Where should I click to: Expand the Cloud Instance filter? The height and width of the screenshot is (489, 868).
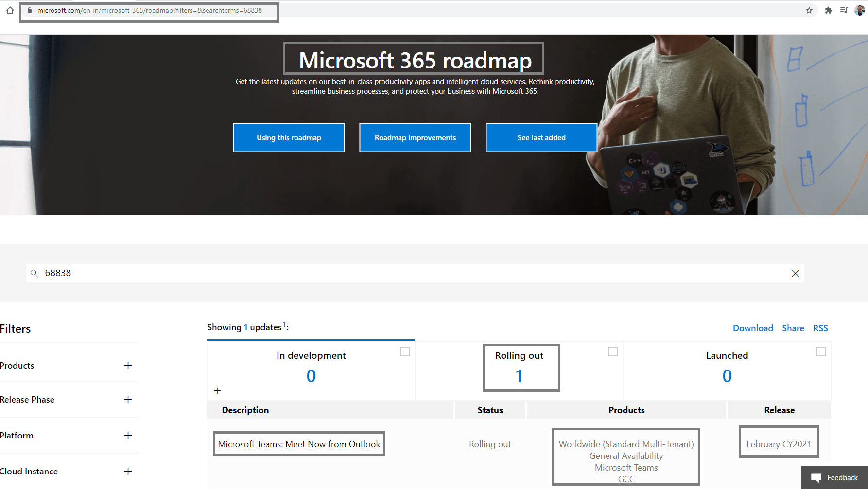128,472
